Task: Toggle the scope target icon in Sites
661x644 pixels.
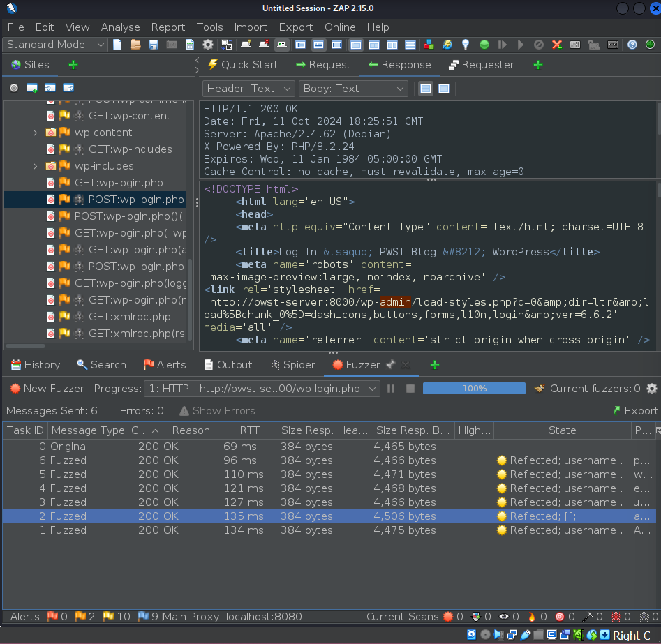Action: tap(14, 88)
